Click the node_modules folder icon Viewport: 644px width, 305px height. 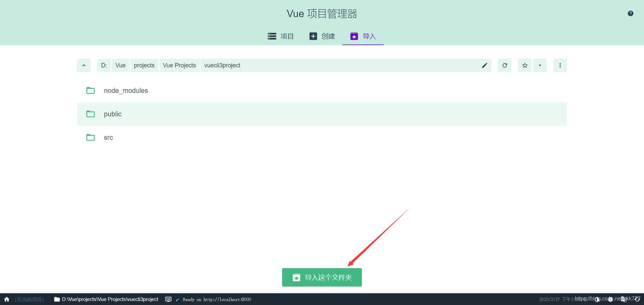tap(91, 90)
